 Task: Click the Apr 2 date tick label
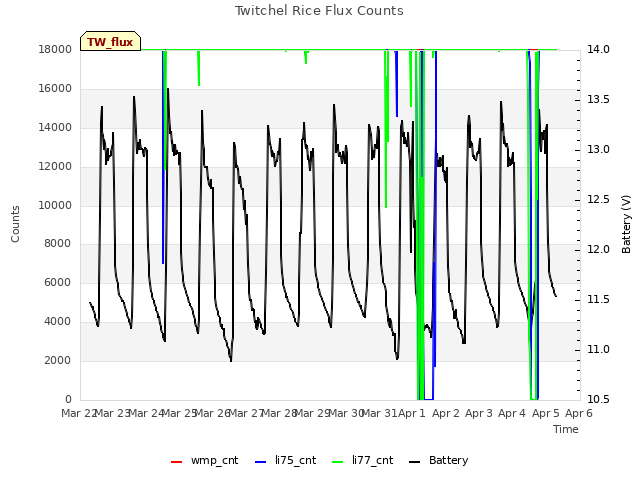[445, 413]
